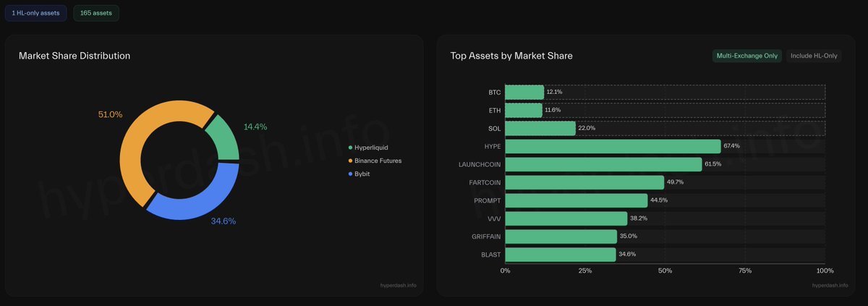This screenshot has height=306, width=868.
Task: Select the BLAST axis label
Action: point(491,255)
